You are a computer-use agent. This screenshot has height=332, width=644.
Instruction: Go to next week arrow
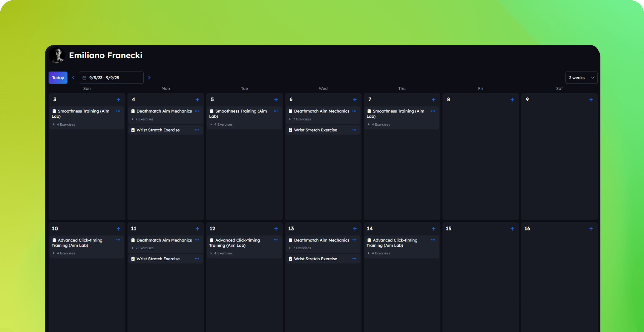click(x=149, y=78)
